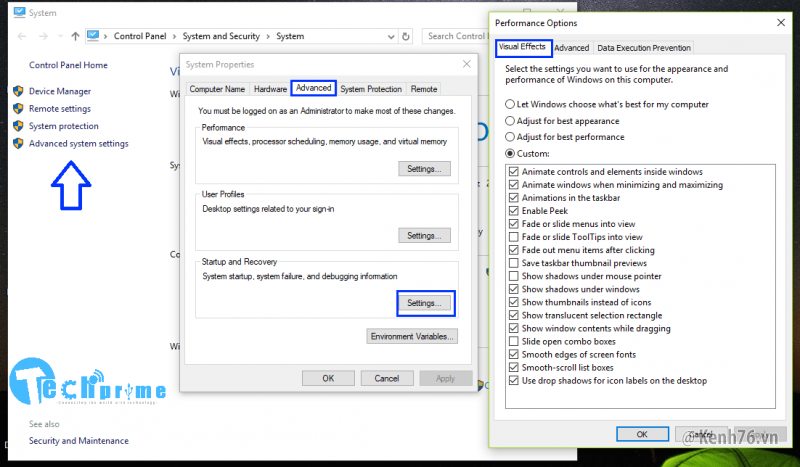Uncheck Enable Peek checkbox
The image size is (800, 467).
click(x=514, y=211)
